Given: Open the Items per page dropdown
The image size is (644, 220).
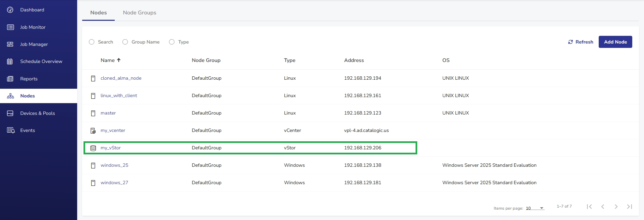Looking at the screenshot, I should click(535, 208).
